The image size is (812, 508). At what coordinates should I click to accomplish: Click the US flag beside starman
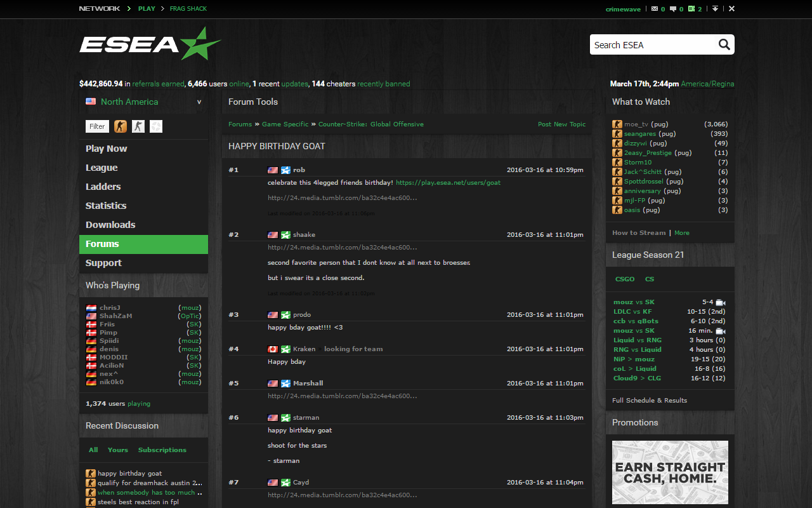273,418
